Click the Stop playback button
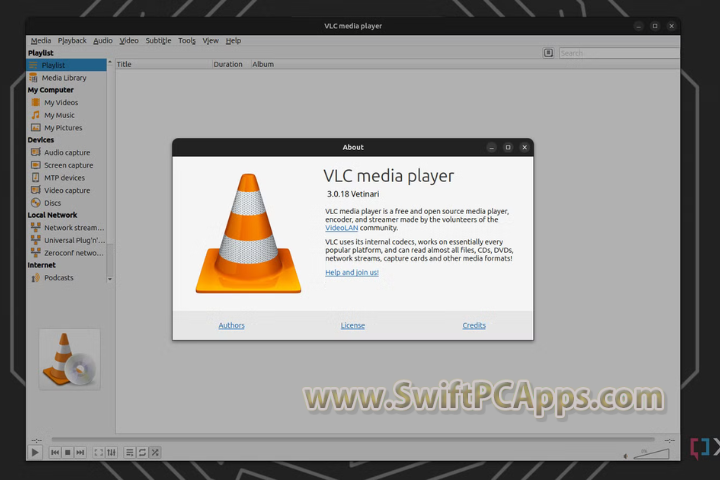The width and height of the screenshot is (720, 480). 68,453
